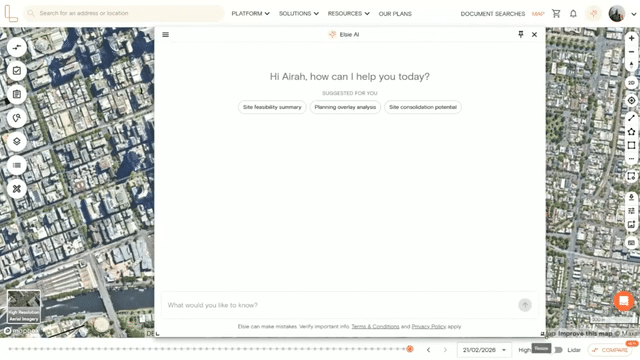Go to next imagery date

pos(445,350)
